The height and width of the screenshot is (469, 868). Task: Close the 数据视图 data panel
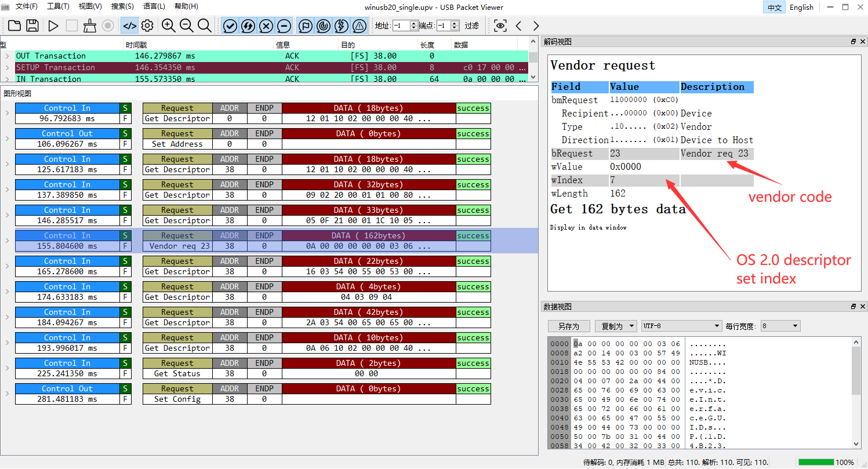point(862,307)
